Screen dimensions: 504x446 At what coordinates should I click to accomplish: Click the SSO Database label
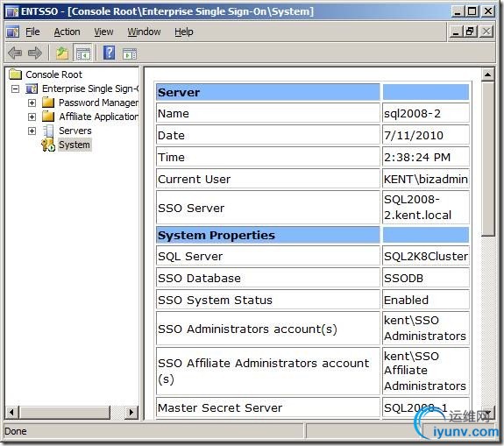click(199, 278)
